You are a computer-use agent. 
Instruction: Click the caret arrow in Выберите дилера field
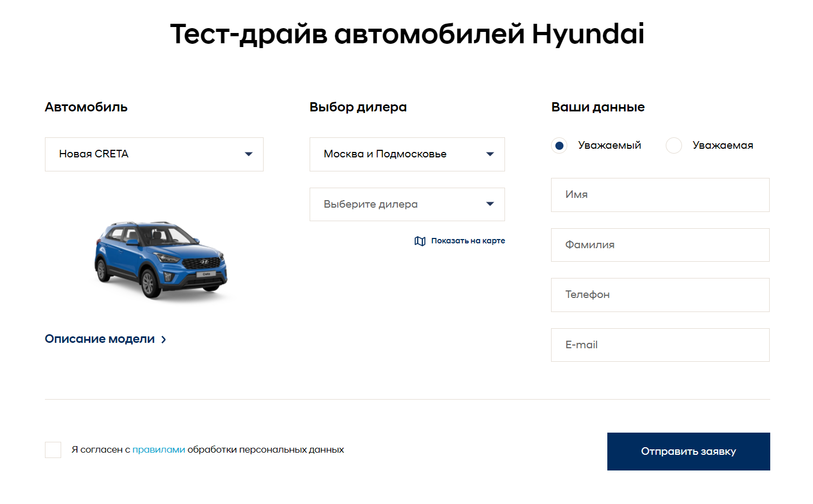click(490, 204)
